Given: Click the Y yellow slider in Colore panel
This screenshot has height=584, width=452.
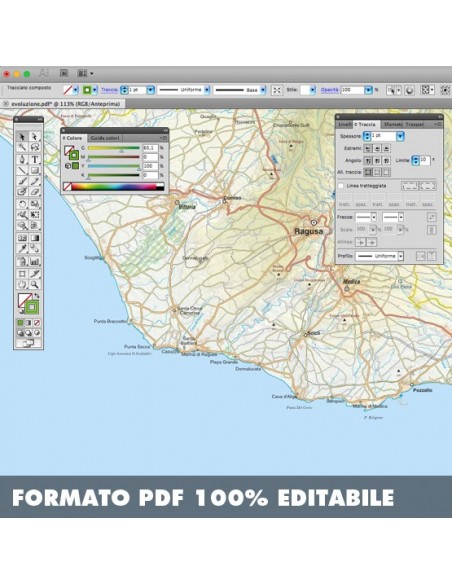Looking at the screenshot, I should (x=114, y=166).
